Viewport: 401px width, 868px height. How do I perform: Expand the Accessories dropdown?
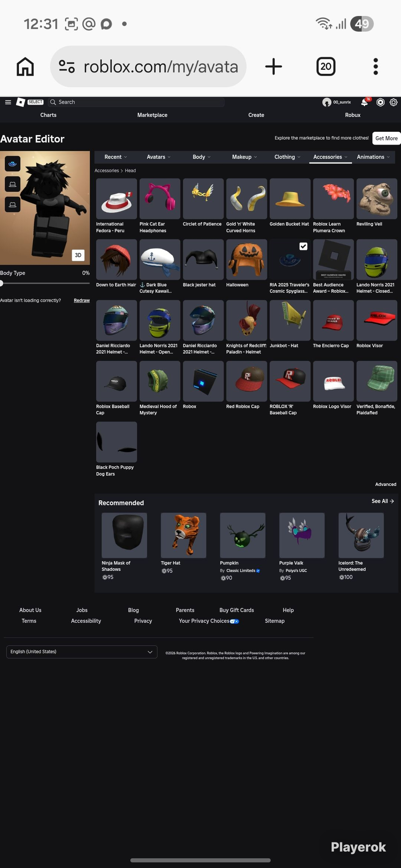pyautogui.click(x=330, y=157)
